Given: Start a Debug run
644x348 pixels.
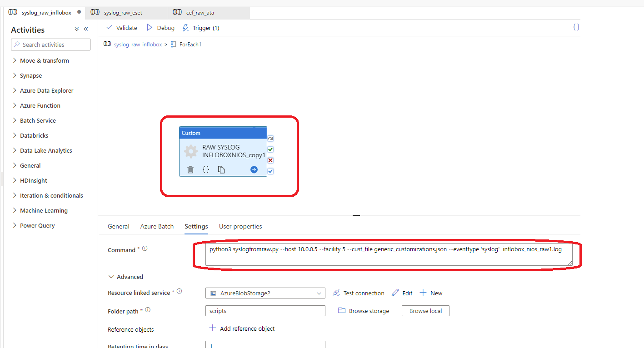Looking at the screenshot, I should pyautogui.click(x=160, y=28).
